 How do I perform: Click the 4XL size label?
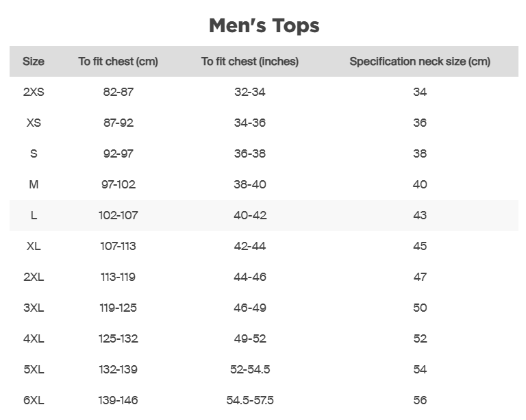(34, 338)
